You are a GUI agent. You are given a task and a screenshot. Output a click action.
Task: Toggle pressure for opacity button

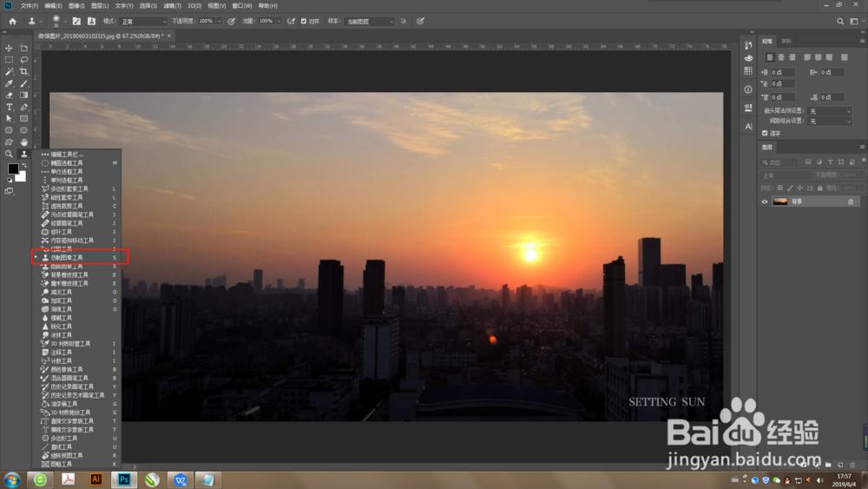click(x=232, y=21)
